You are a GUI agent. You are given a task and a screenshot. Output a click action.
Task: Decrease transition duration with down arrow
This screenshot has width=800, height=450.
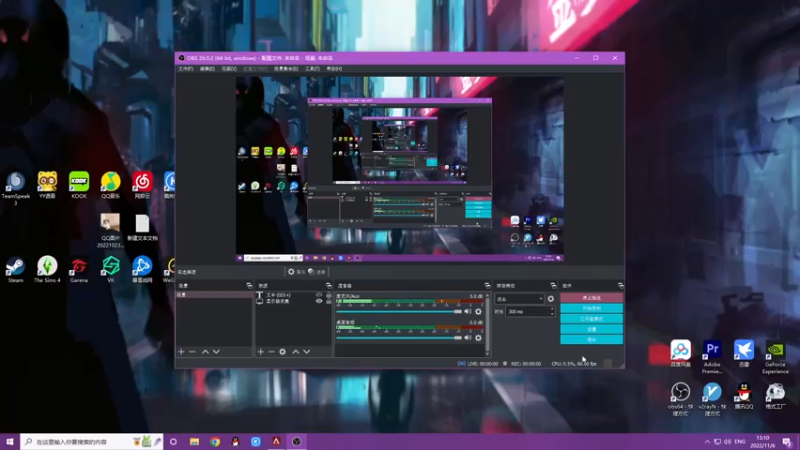click(x=552, y=314)
